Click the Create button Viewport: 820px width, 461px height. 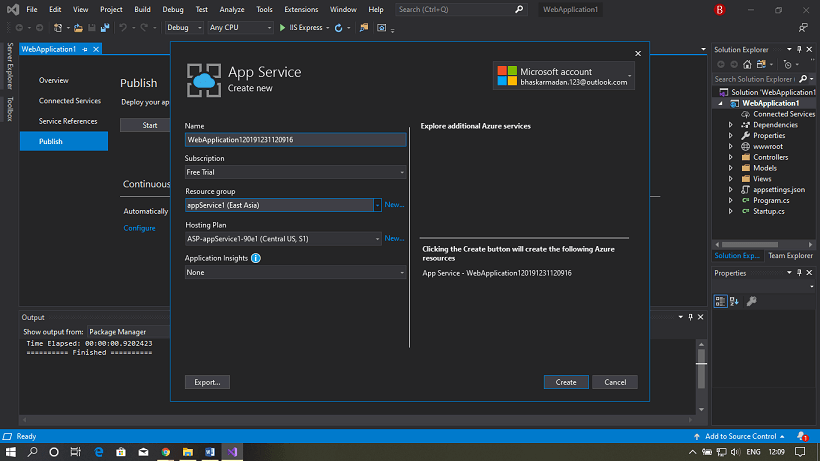click(566, 382)
